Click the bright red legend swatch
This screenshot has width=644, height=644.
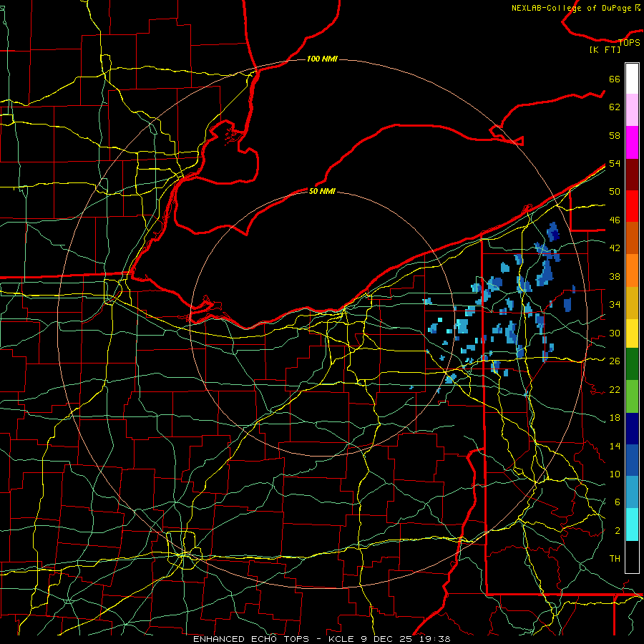632,206
